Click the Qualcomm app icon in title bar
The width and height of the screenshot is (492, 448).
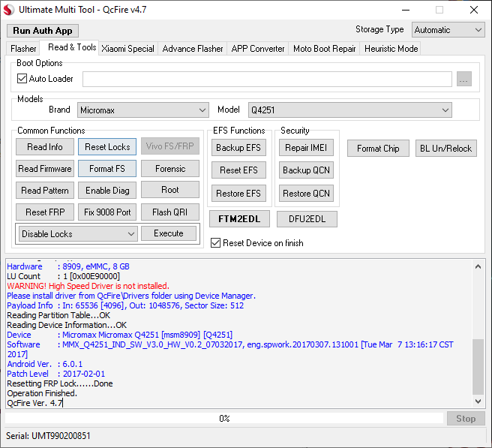(x=10, y=10)
